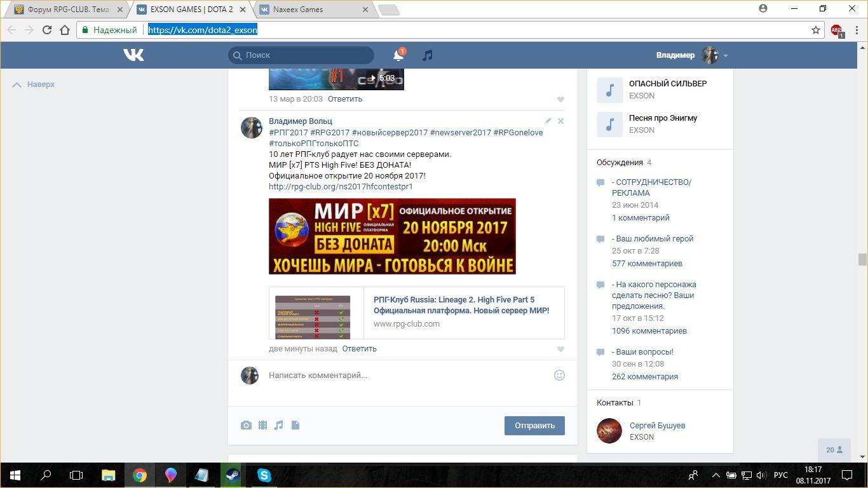Open Сергей Бушуев contact avatar
868x488 pixels.
(x=609, y=431)
